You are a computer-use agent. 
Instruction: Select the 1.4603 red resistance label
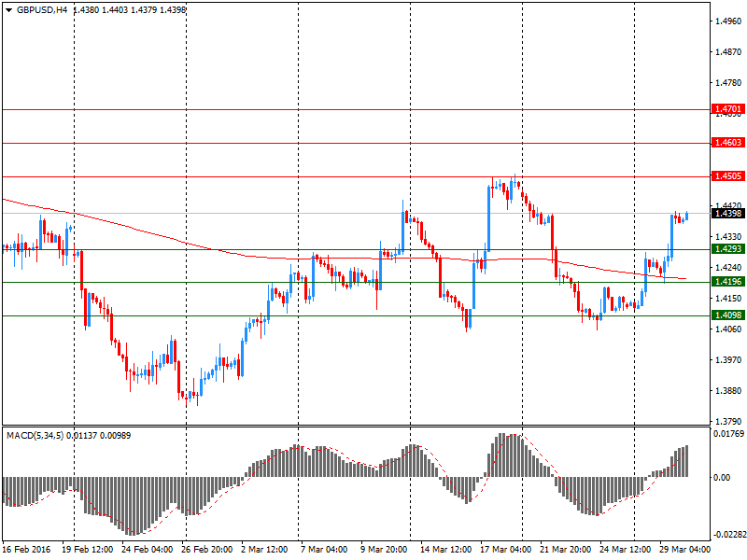coord(728,143)
